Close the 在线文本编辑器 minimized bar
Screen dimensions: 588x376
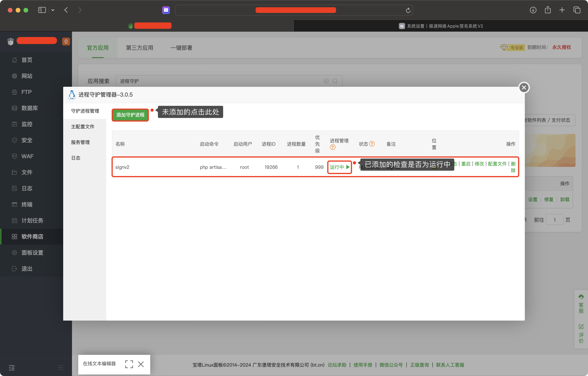pyautogui.click(x=141, y=364)
